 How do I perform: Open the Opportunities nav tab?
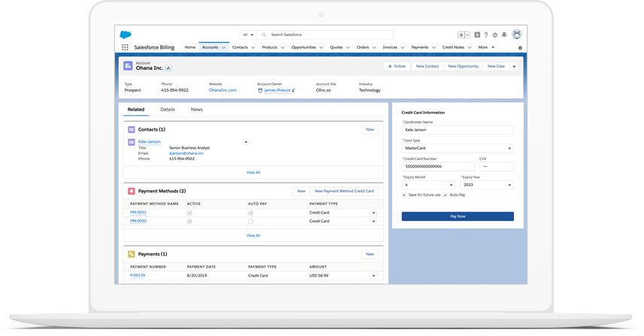(304, 47)
